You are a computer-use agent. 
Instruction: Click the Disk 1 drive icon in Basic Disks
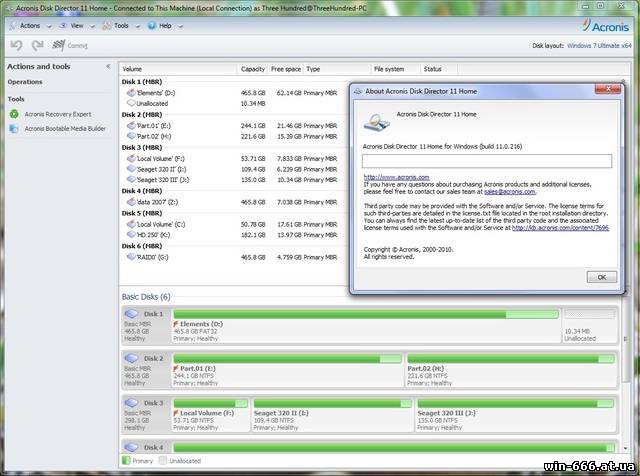tap(131, 314)
